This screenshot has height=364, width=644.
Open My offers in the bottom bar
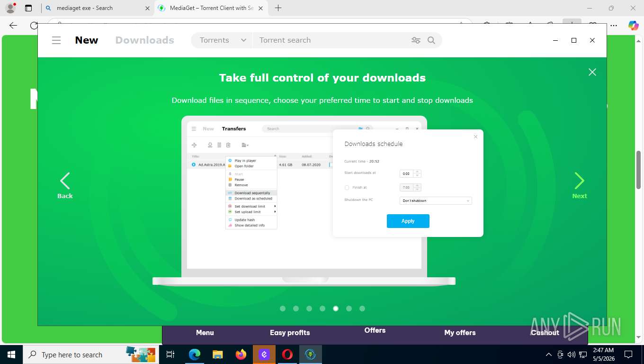tap(460, 333)
